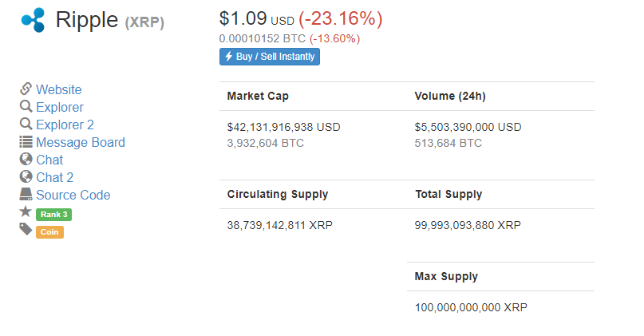The image size is (644, 336).
Task: Visit the Message Board link
Action: [x=81, y=143]
